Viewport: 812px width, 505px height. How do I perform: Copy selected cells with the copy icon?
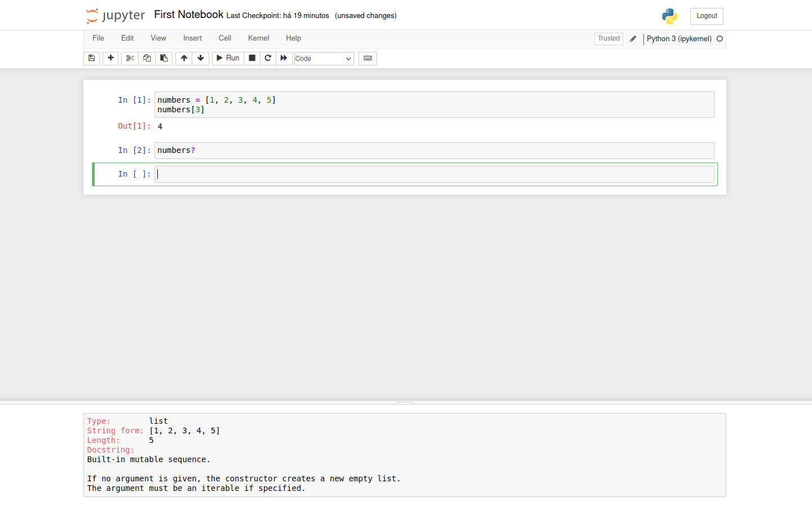147,58
